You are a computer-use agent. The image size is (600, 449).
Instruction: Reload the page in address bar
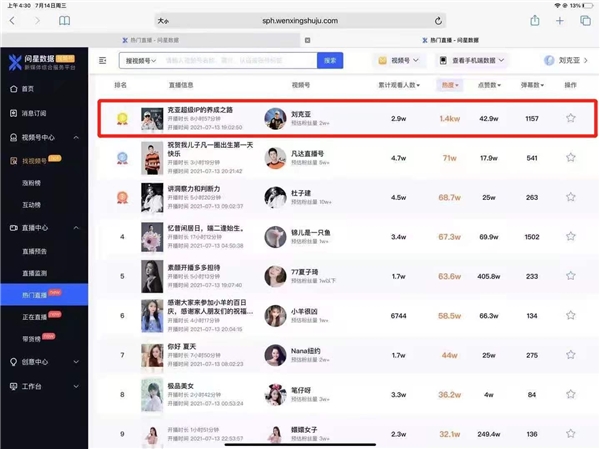439,20
